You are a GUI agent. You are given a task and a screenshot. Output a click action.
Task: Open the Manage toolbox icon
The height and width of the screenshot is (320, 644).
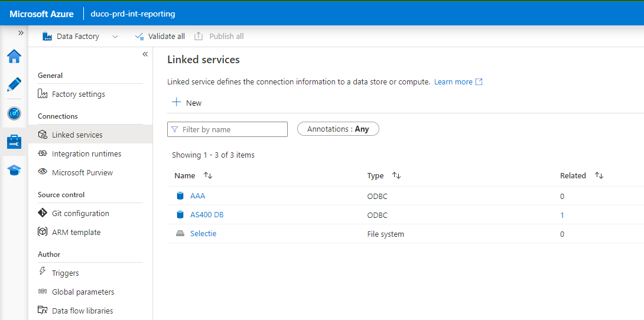[x=14, y=142]
